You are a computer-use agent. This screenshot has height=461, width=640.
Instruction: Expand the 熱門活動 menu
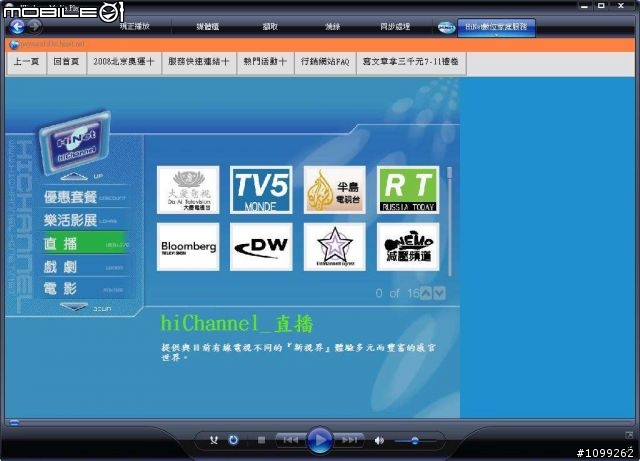coord(265,62)
